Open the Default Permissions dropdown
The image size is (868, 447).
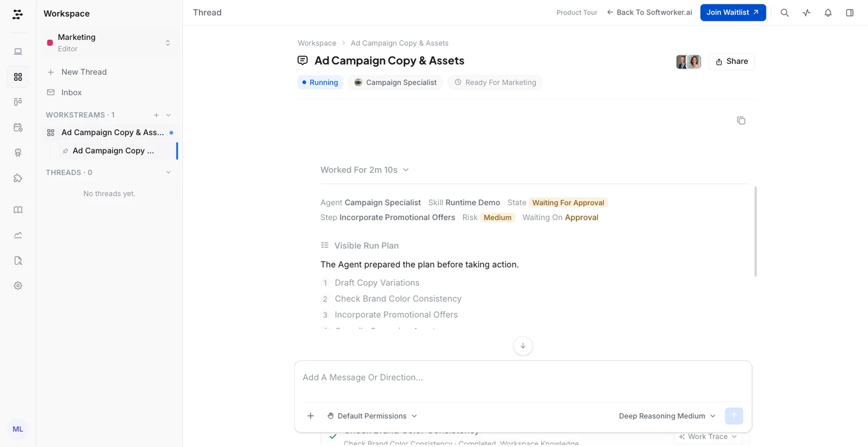click(372, 416)
